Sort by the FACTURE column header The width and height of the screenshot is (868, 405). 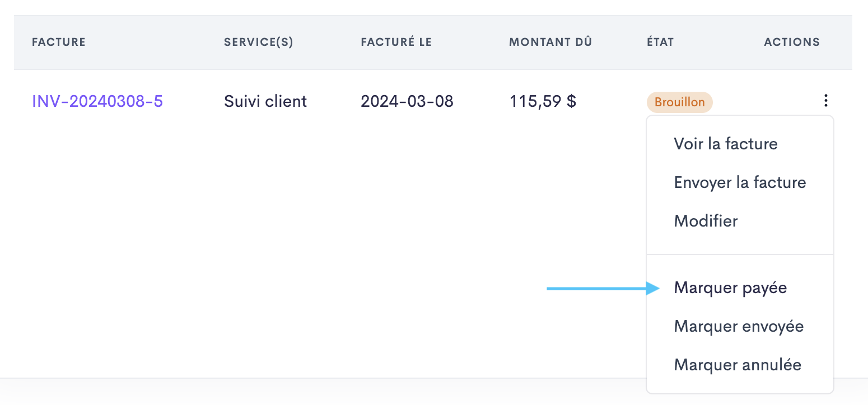click(59, 42)
